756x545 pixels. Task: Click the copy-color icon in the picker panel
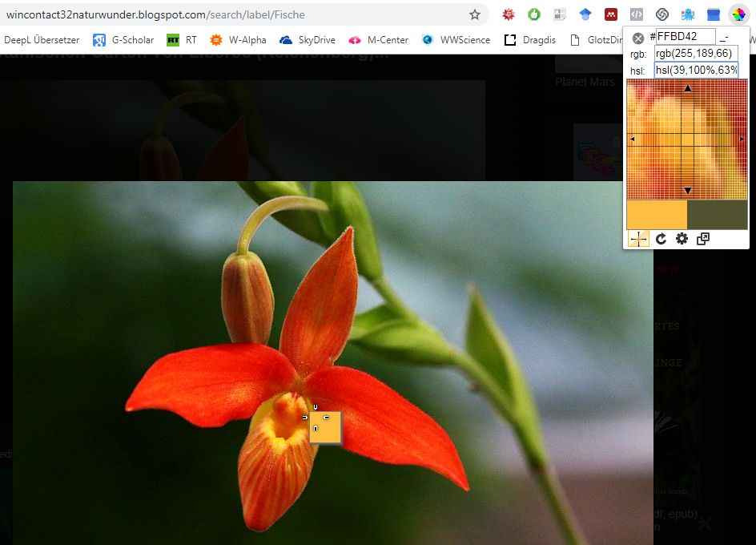tap(703, 239)
